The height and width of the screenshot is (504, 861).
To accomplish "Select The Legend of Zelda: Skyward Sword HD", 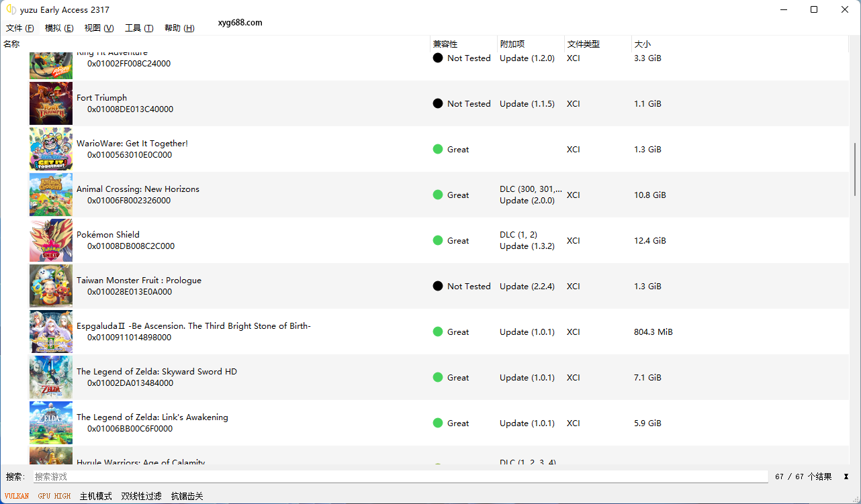I will pyautogui.click(x=156, y=372).
